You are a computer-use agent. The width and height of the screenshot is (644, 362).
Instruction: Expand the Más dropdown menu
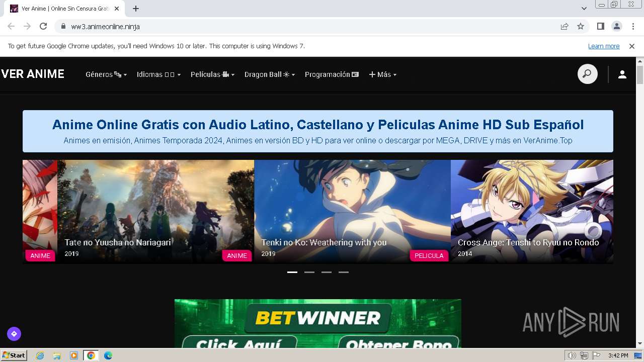coord(383,74)
